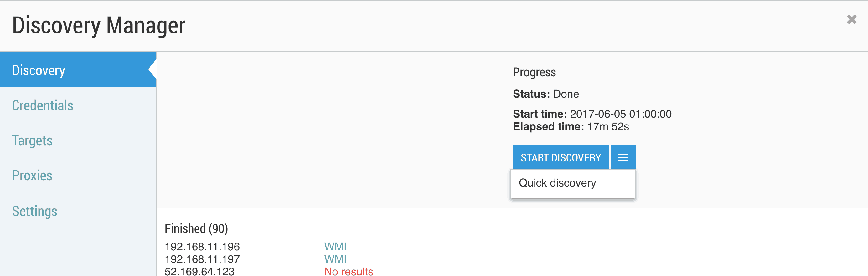Click the Elapsed time value
The height and width of the screenshot is (276, 868).
(x=608, y=126)
